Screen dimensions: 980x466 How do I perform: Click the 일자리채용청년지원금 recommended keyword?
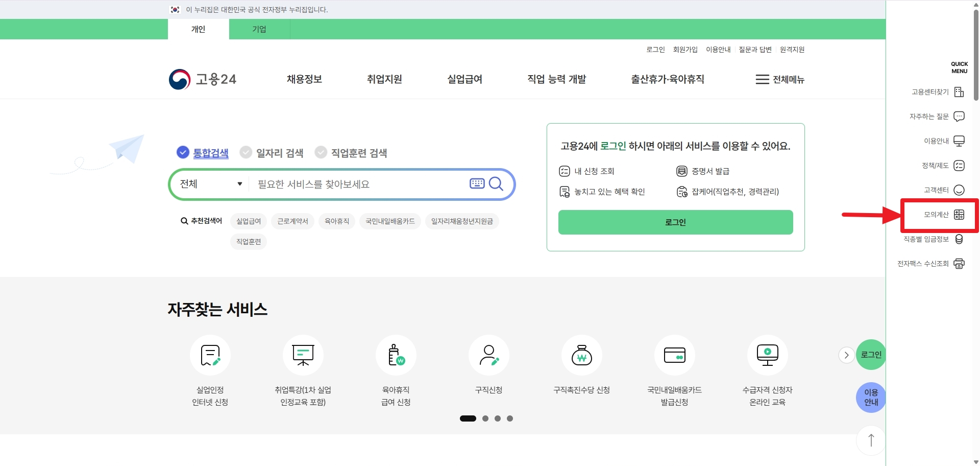click(x=462, y=221)
